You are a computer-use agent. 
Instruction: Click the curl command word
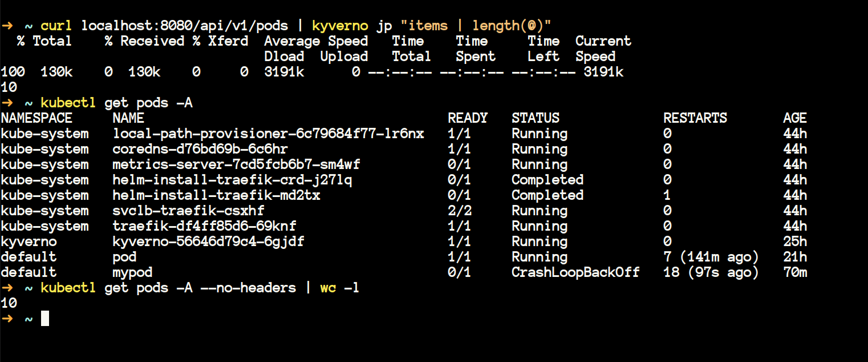(56, 26)
